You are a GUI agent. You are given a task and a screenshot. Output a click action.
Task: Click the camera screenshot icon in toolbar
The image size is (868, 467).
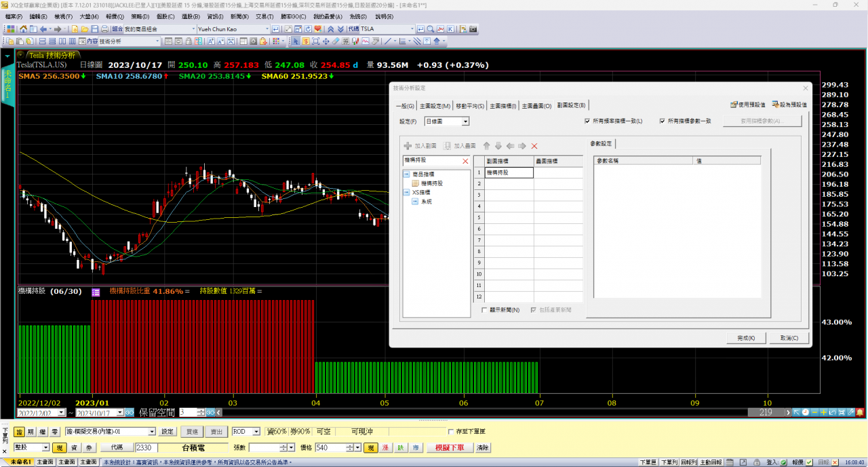(x=473, y=29)
